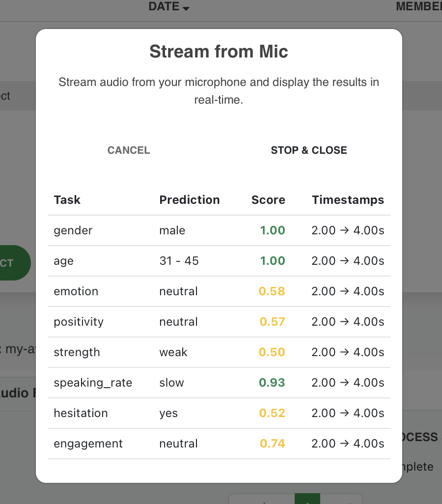Click the gender timestamp arrow icon
Image resolution: width=442 pixels, height=504 pixels.
[x=344, y=230]
